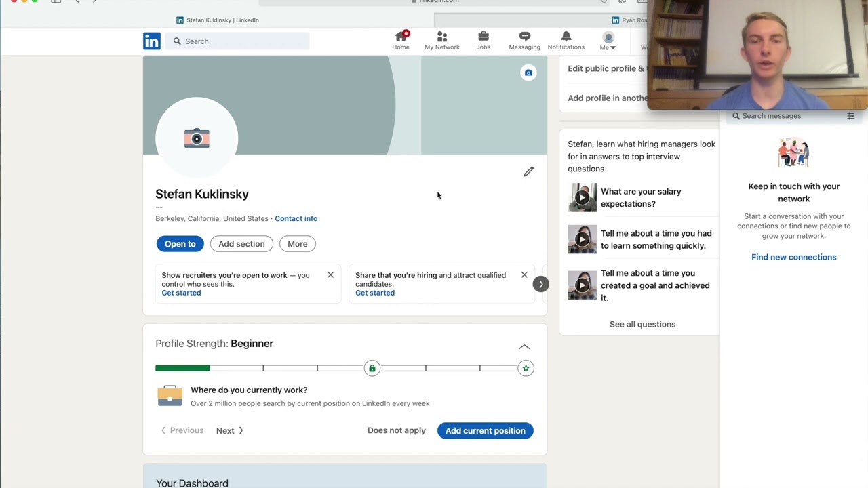This screenshot has width=868, height=488.
Task: Click Does not apply
Action: tap(397, 430)
